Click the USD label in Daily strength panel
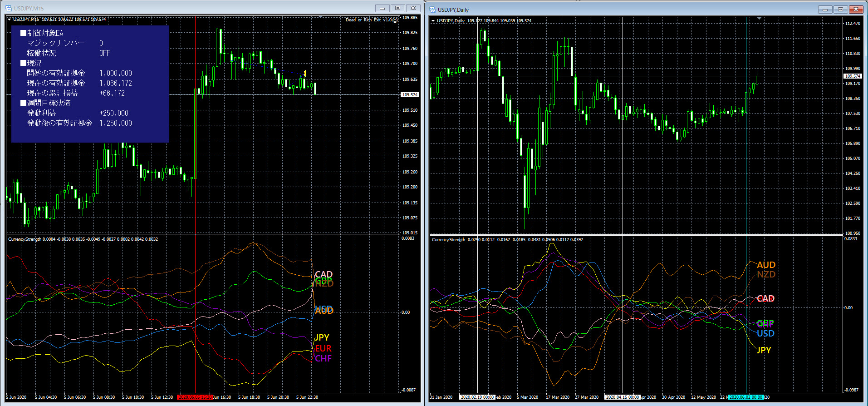This screenshot has height=406, width=868. (765, 333)
